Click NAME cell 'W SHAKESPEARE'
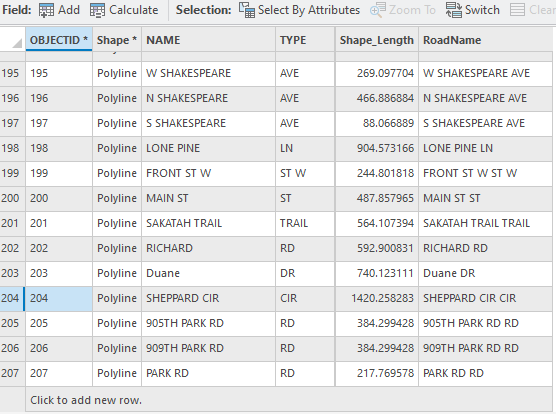556x414 pixels. 208,73
